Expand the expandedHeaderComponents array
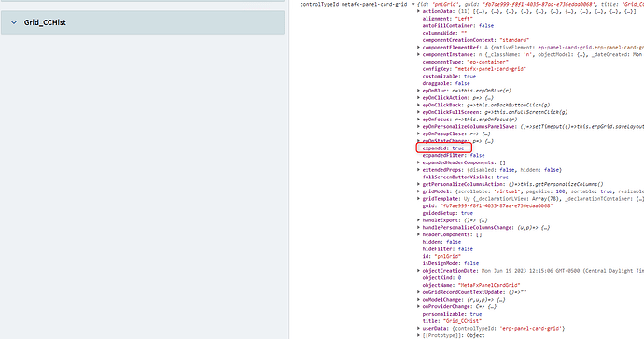644x339 pixels. (x=418, y=162)
